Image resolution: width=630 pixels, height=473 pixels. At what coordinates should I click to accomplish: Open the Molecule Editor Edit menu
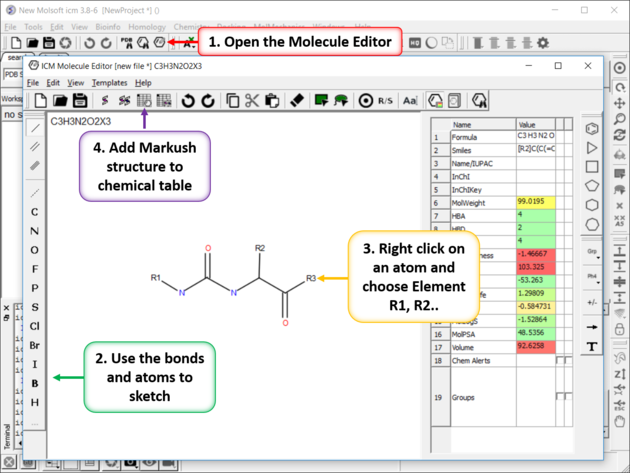[53, 82]
